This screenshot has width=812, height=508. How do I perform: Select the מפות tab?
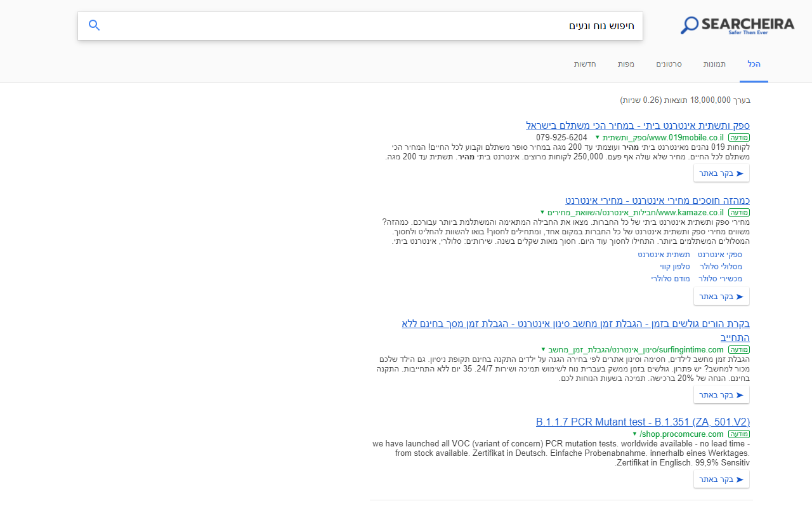(x=626, y=64)
